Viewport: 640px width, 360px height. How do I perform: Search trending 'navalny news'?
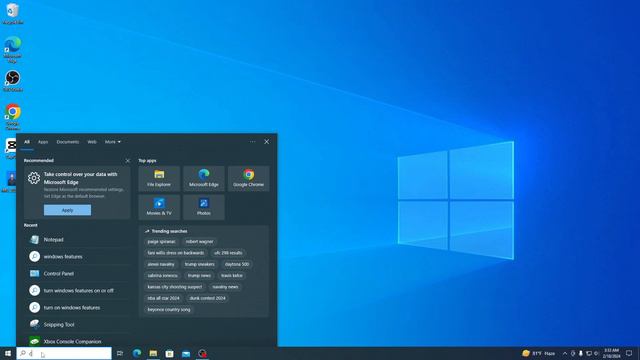pyautogui.click(x=225, y=287)
